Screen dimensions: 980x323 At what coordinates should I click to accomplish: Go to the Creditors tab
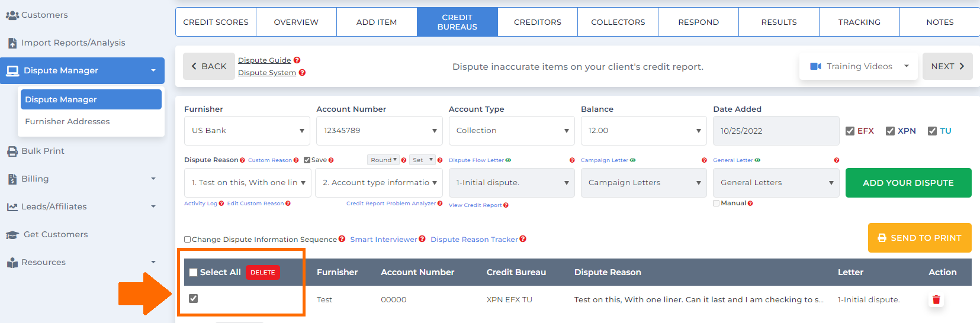(x=538, y=22)
